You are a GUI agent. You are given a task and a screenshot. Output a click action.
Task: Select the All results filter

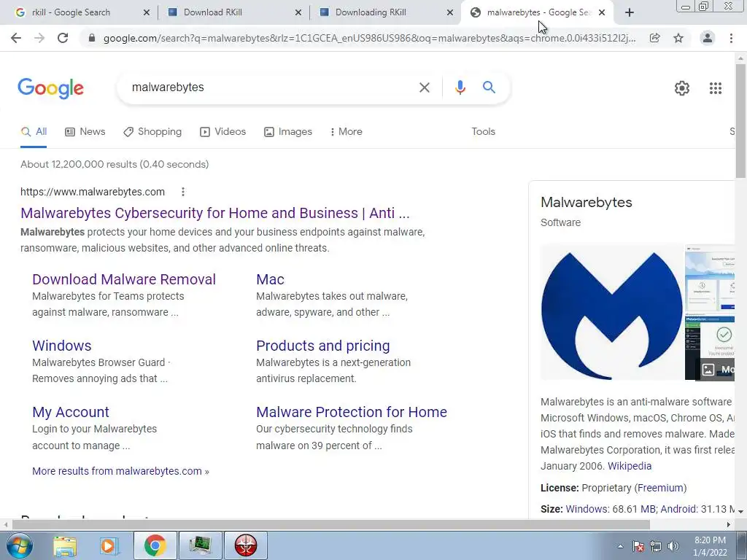pyautogui.click(x=34, y=132)
